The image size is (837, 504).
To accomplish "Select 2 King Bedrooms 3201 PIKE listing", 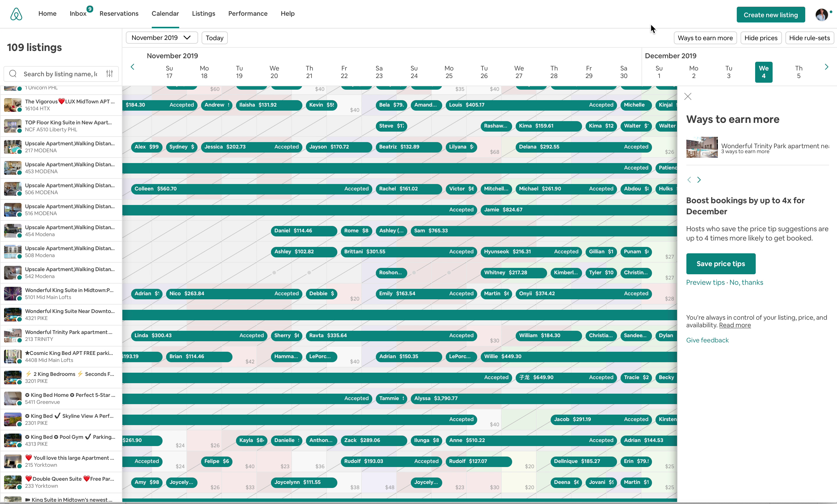I will (x=61, y=377).
